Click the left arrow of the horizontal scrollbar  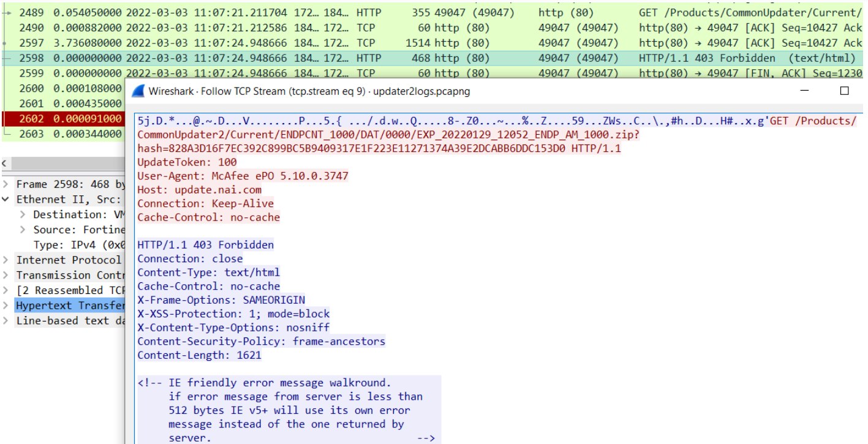click(x=5, y=164)
